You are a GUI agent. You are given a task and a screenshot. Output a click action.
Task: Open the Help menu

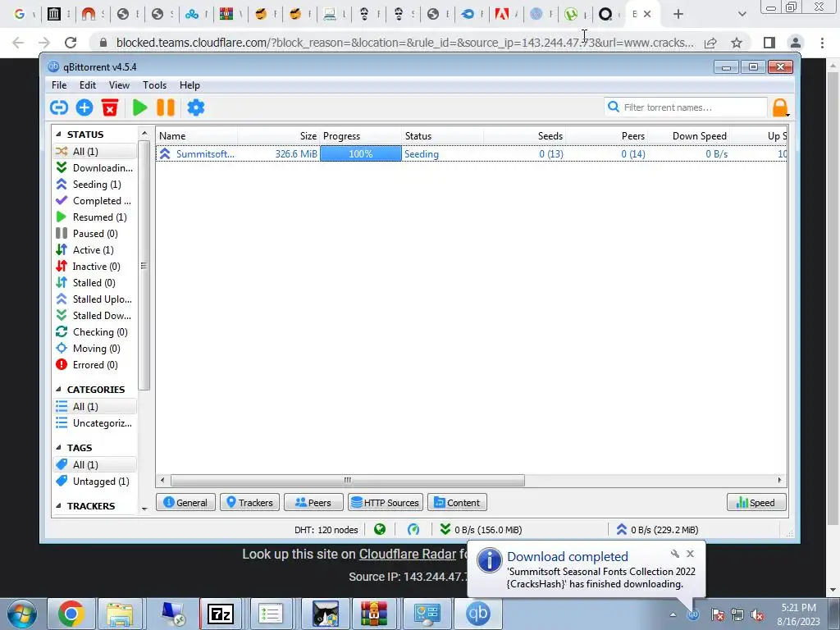click(189, 85)
